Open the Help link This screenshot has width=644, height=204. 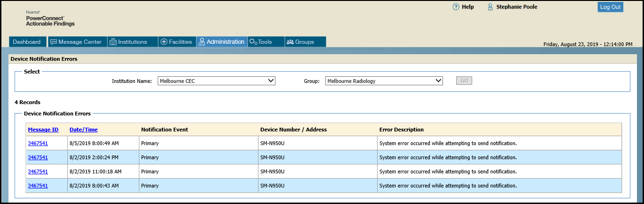coord(467,7)
